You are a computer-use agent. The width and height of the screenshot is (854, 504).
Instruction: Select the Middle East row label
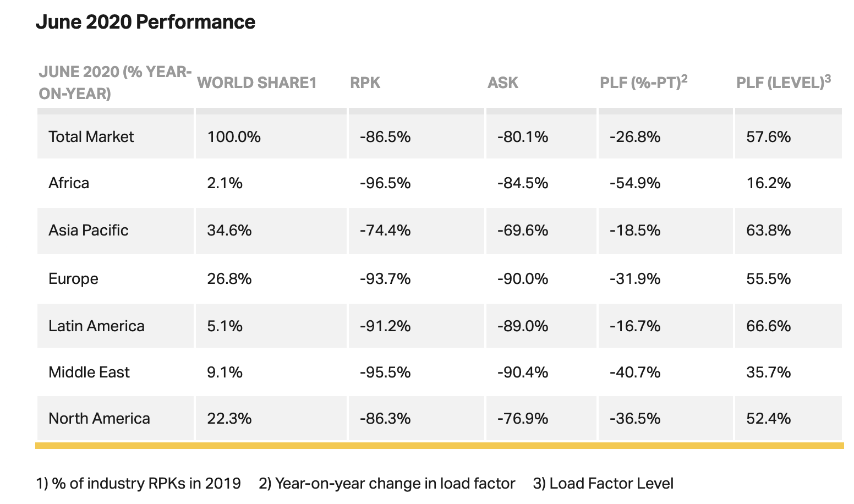tap(89, 372)
